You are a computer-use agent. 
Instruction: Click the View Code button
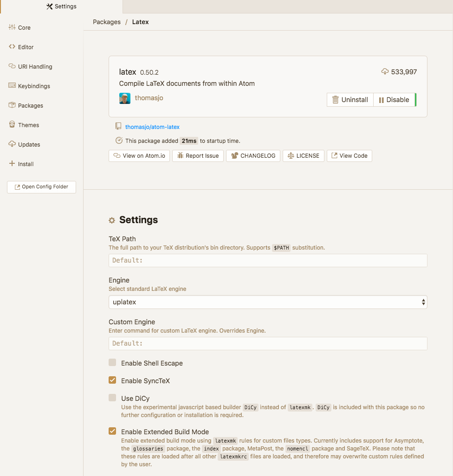[x=349, y=156]
